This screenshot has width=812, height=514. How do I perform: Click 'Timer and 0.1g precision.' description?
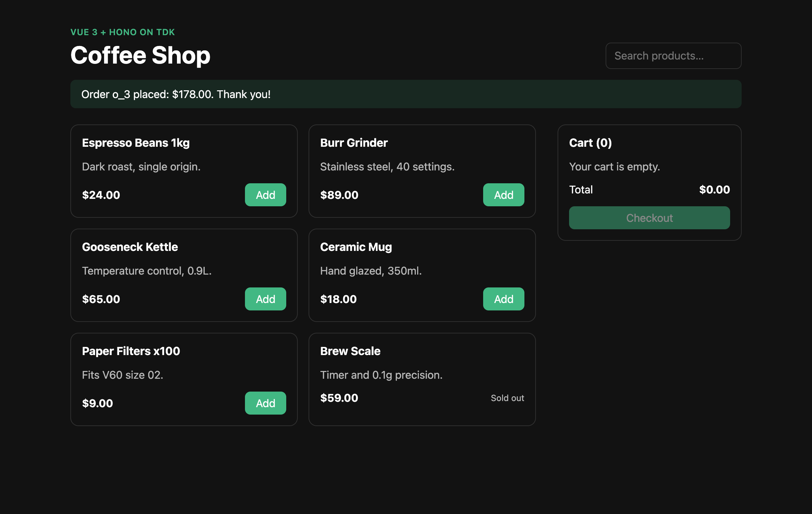tap(381, 375)
